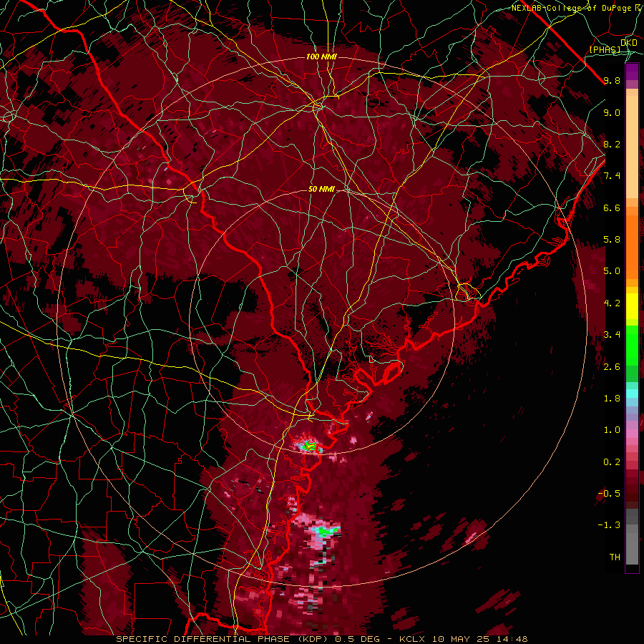Select the 2.6 legend value
This screenshot has width=644, height=644.
[612, 366]
